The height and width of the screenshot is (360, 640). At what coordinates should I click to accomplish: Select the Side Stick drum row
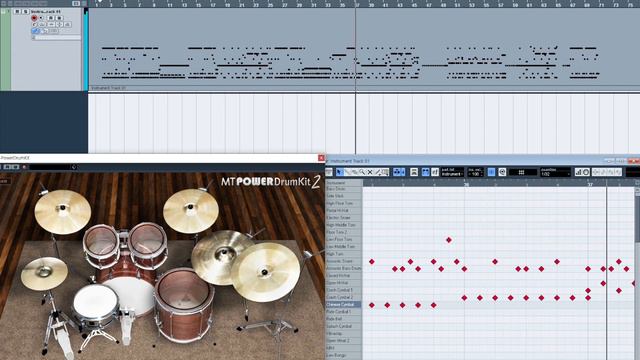pos(343,196)
